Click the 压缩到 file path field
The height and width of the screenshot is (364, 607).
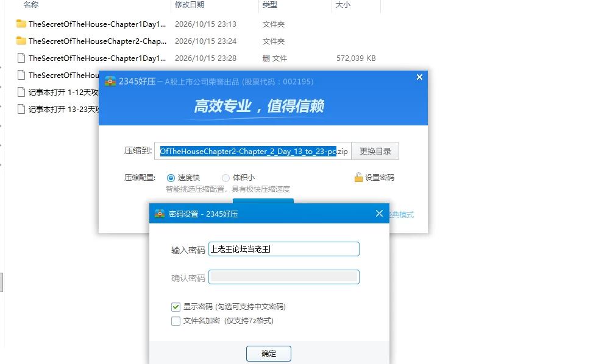[x=253, y=151]
